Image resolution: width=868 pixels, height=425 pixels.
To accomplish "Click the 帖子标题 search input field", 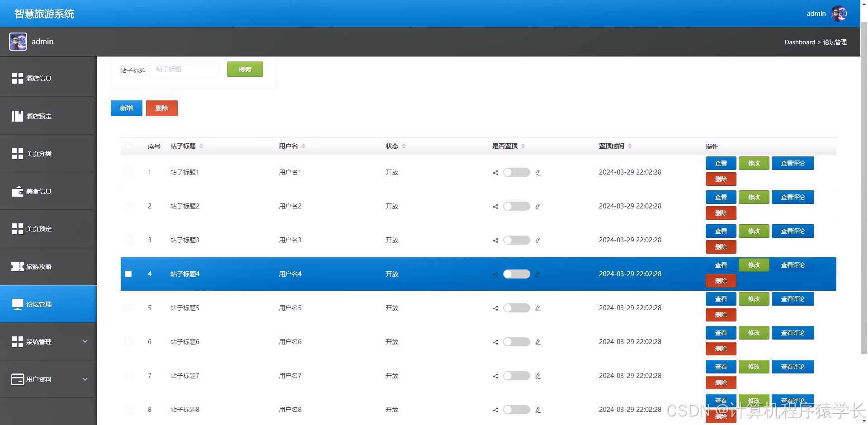I will pos(184,69).
